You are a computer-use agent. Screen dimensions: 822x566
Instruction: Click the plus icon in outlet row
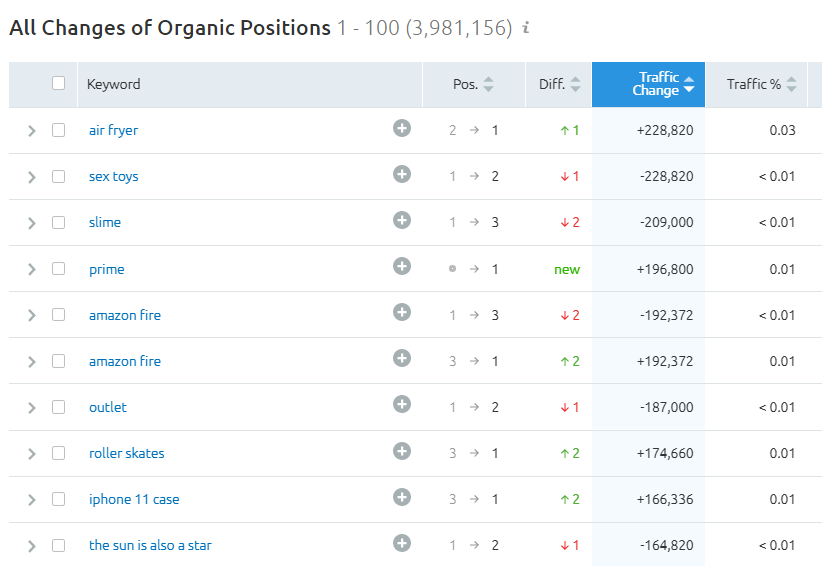click(x=402, y=405)
